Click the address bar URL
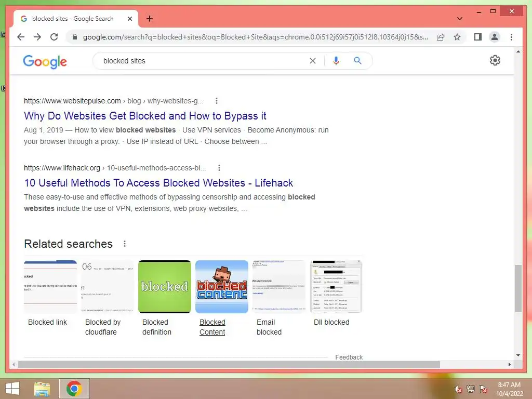Screen dimensions: 532x399 point(255,37)
